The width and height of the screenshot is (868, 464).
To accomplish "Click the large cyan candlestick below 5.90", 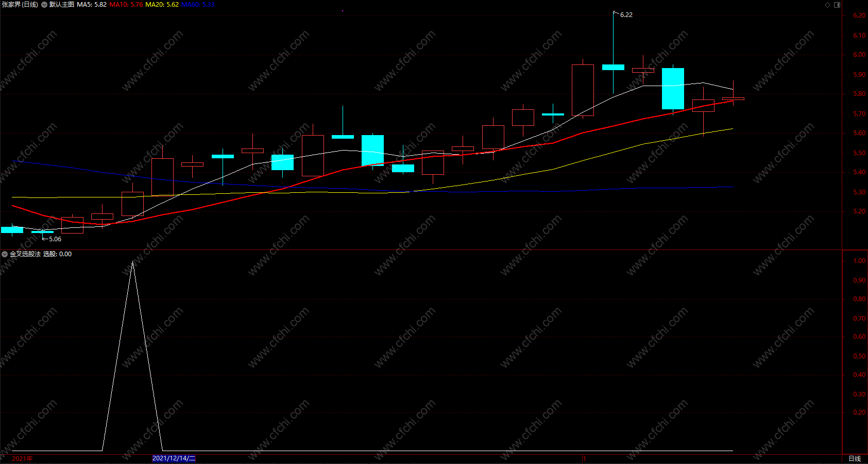I will pos(673,89).
